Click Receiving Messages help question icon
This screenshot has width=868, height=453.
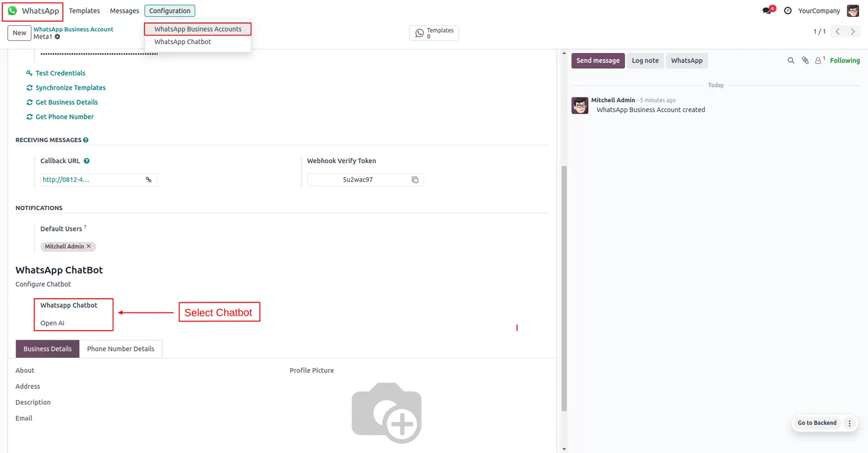[x=86, y=140]
